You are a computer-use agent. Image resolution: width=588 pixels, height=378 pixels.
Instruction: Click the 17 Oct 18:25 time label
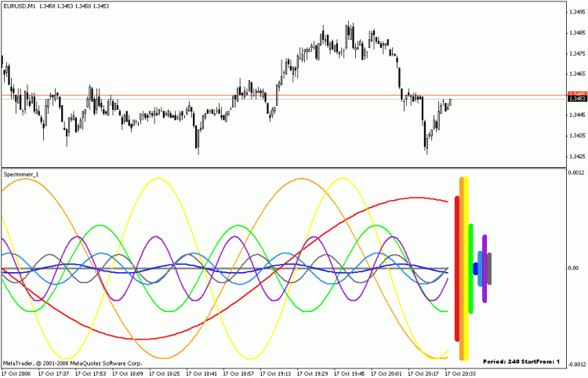(x=165, y=374)
